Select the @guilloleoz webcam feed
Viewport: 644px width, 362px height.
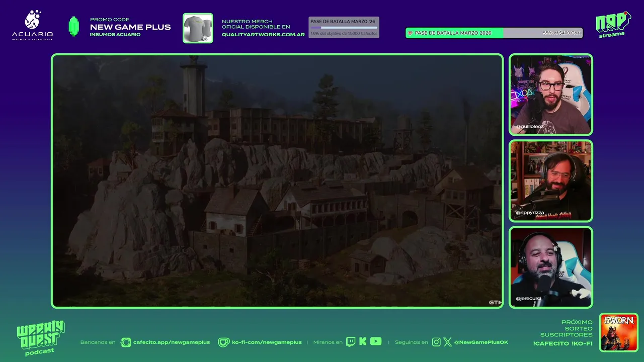click(551, 95)
